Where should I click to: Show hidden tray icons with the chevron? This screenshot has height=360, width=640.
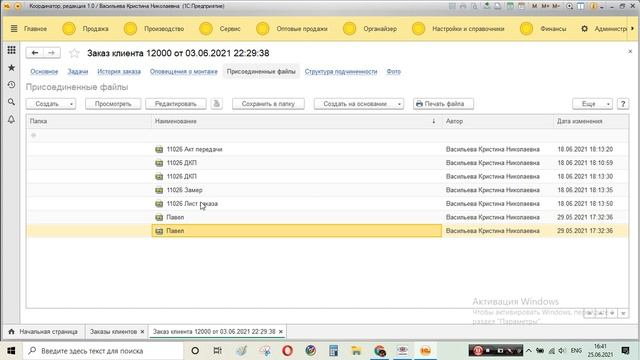coord(529,351)
